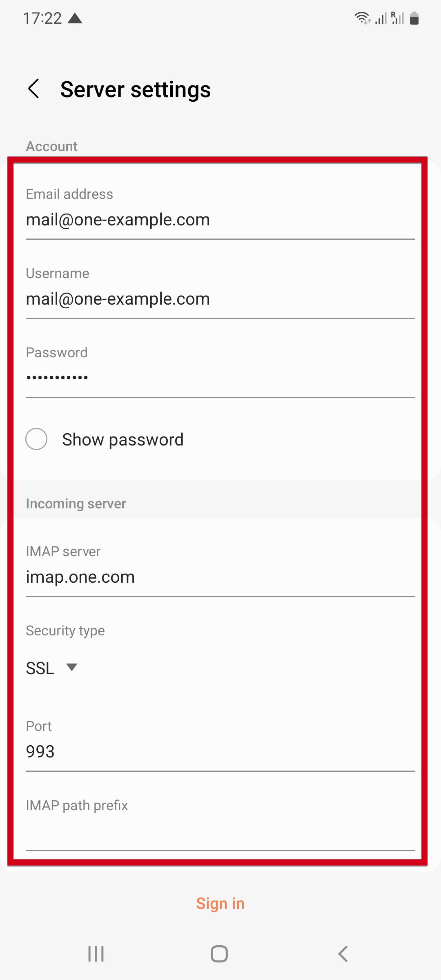Edit the IMAP server field

(x=220, y=577)
